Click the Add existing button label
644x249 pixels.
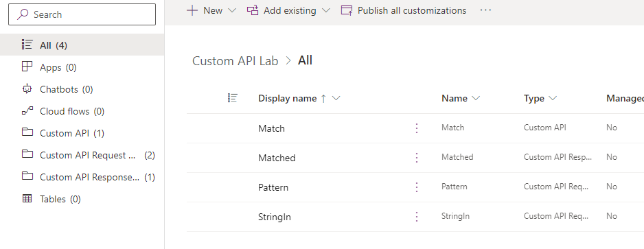290,10
